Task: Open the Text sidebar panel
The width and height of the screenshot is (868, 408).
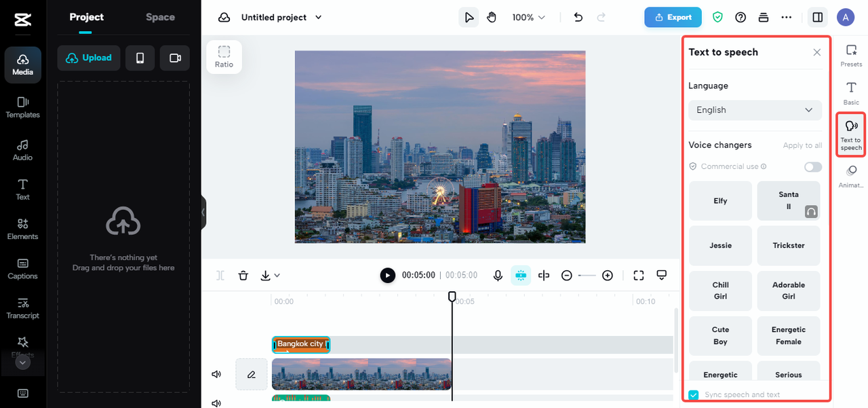Action: (22, 189)
